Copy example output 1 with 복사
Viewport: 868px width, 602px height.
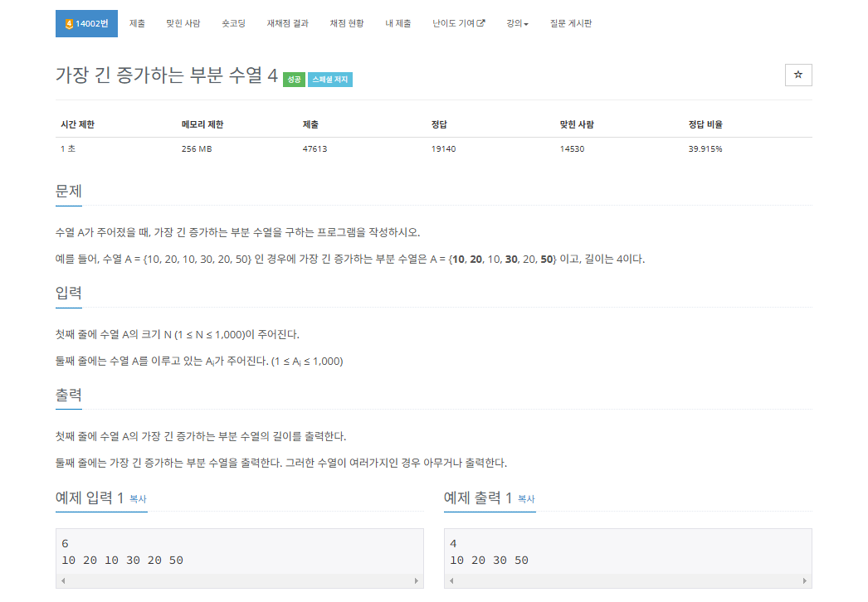point(526,499)
